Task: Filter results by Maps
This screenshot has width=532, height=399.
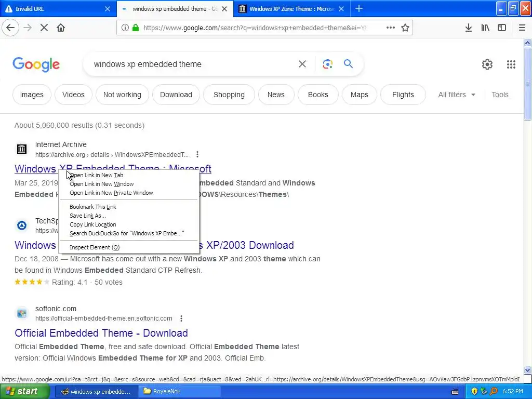Action: (x=360, y=95)
